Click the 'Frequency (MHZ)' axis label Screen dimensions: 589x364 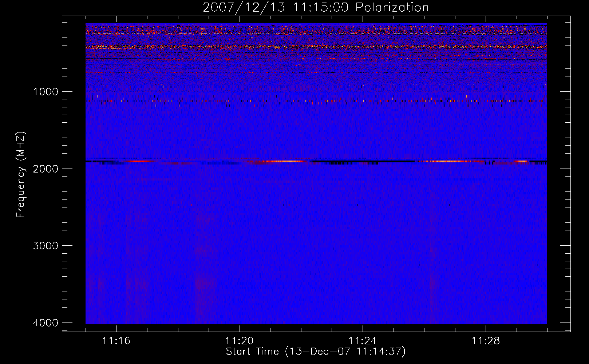click(21, 175)
